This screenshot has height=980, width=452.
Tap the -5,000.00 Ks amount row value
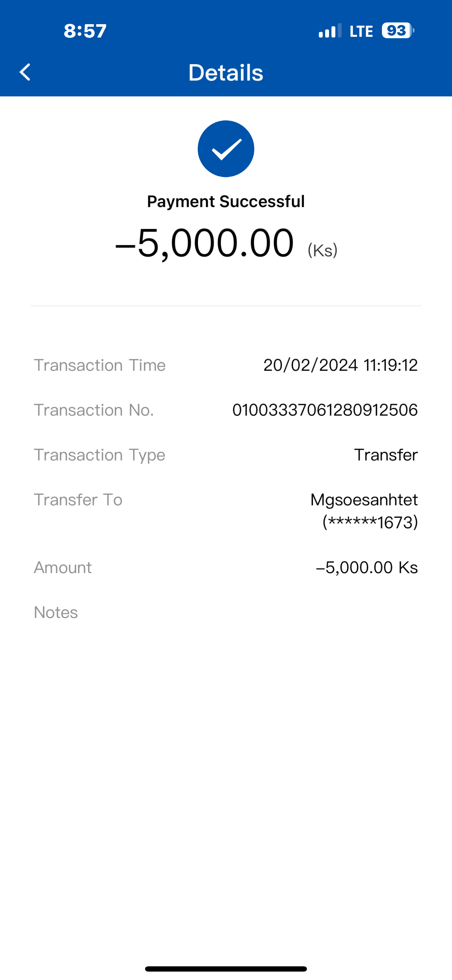[367, 567]
